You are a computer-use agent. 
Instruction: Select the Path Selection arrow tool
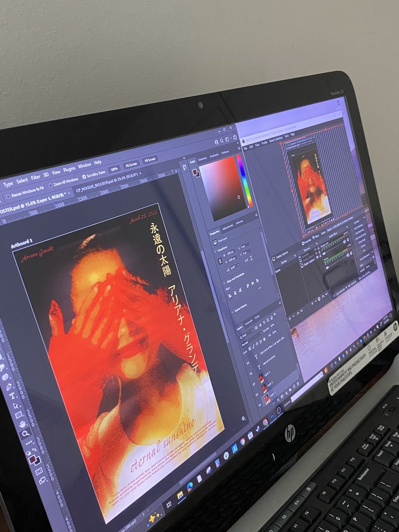[16, 405]
